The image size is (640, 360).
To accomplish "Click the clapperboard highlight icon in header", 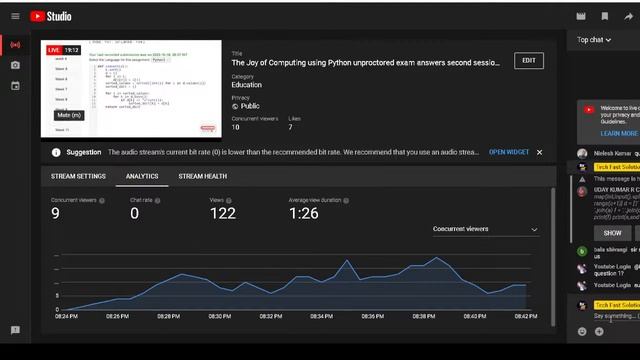I will [x=581, y=16].
